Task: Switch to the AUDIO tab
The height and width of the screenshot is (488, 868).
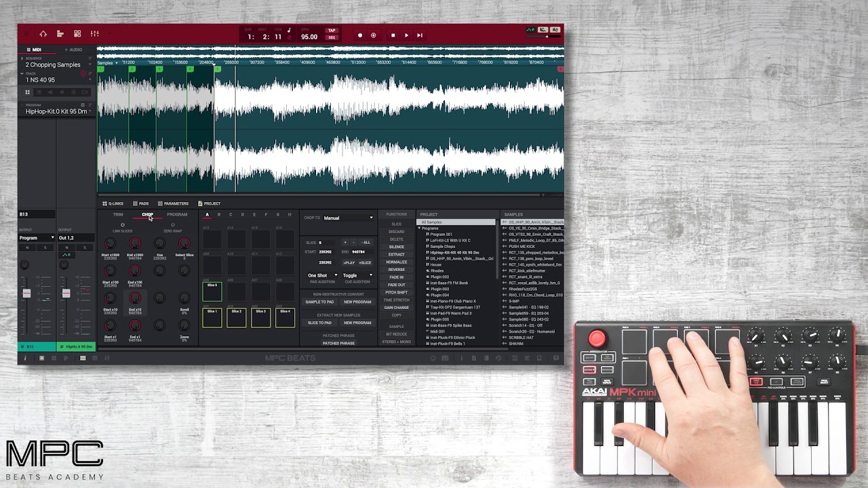Action: tap(73, 49)
